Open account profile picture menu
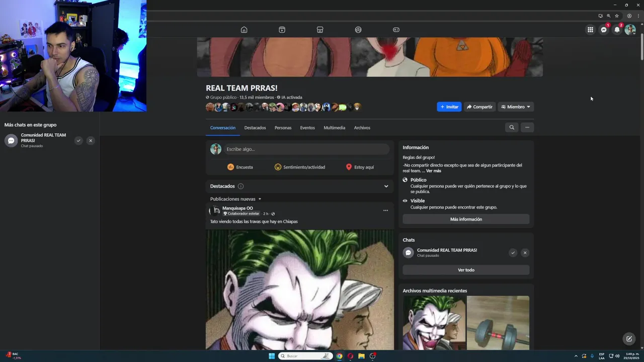 630,30
